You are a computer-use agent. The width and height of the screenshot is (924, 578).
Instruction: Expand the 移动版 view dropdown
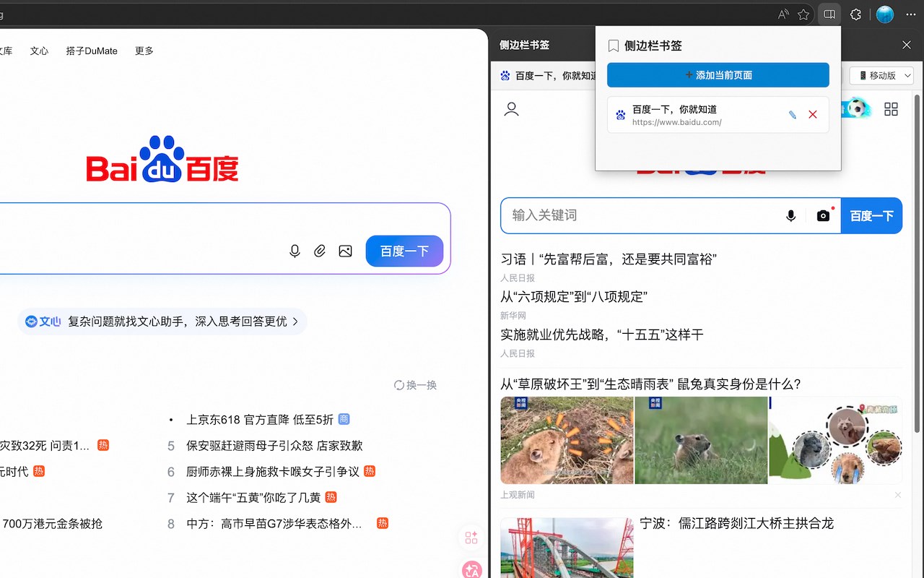click(x=881, y=75)
